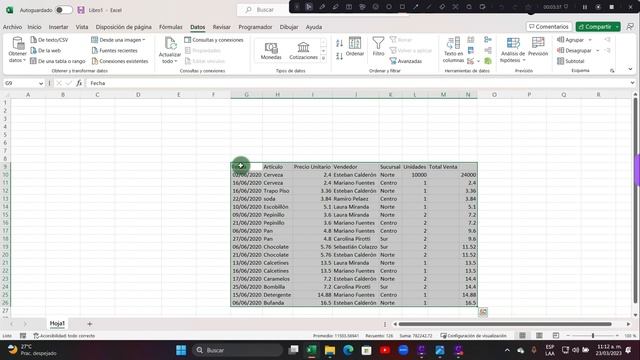Open the weather widget 27°C
The width and height of the screenshot is (640, 360).
point(32,350)
